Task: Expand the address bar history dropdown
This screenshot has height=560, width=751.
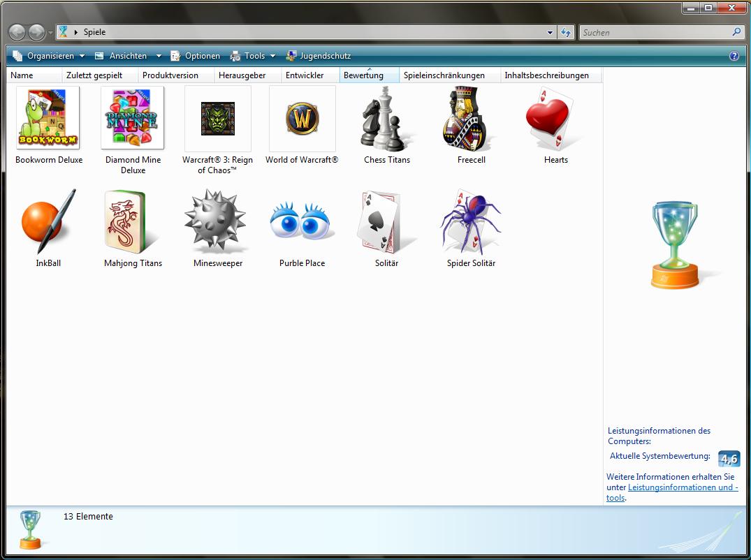Action: pos(550,33)
